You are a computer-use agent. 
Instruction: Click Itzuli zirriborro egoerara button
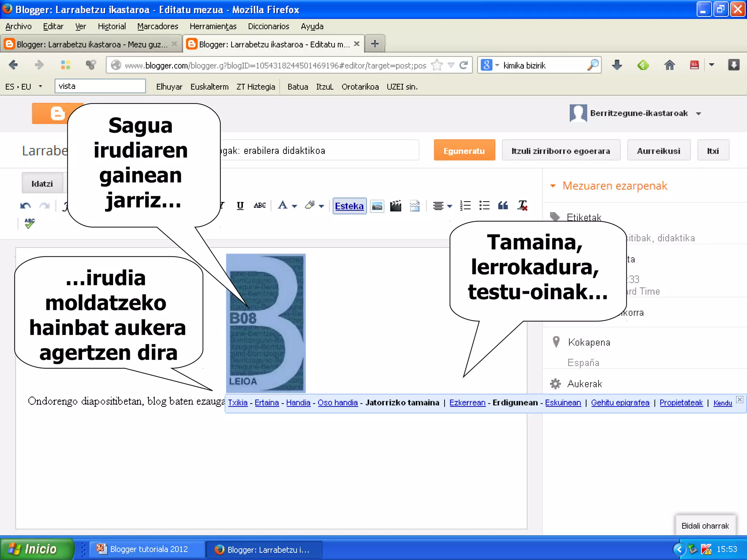561,150
